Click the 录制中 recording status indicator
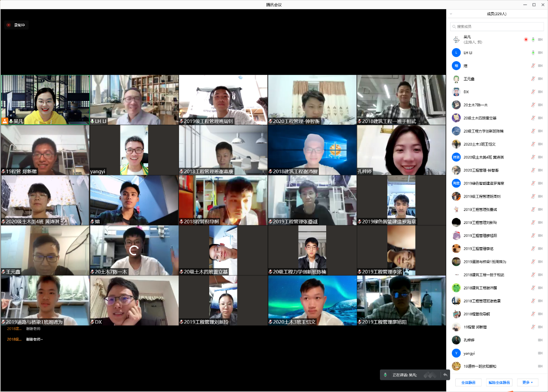Image resolution: width=548 pixels, height=392 pixels. (16, 25)
